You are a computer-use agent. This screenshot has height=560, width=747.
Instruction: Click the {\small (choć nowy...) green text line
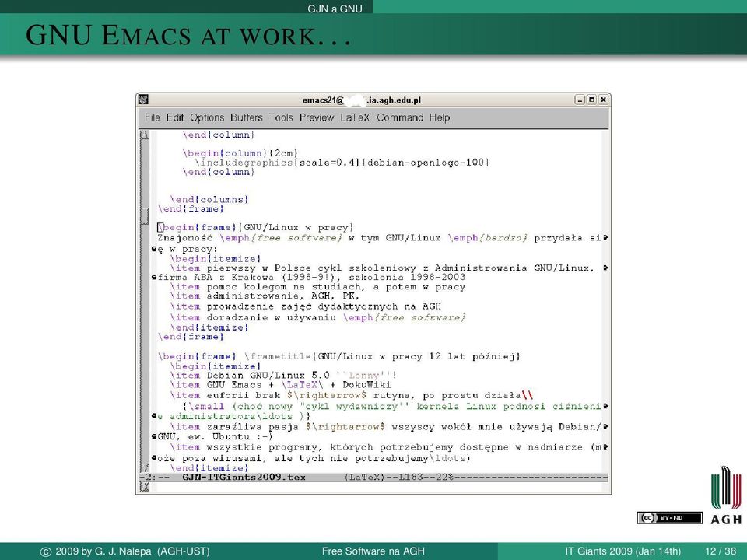coord(391,407)
